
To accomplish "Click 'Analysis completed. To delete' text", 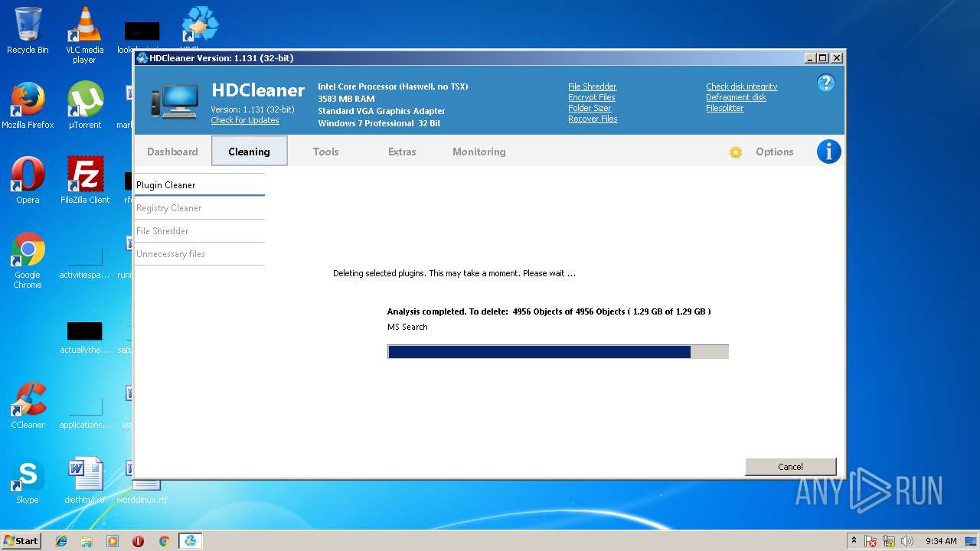I will tap(449, 311).
